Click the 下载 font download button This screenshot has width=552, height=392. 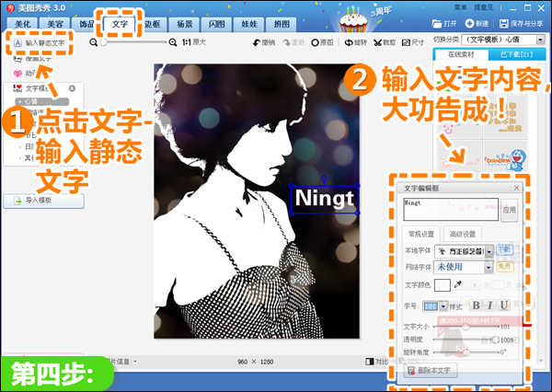coord(504,249)
